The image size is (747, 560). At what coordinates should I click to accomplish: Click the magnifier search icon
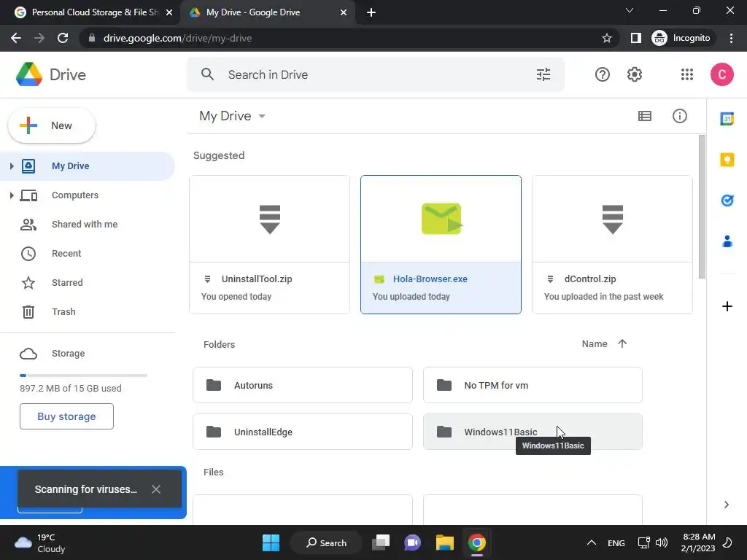point(207,74)
